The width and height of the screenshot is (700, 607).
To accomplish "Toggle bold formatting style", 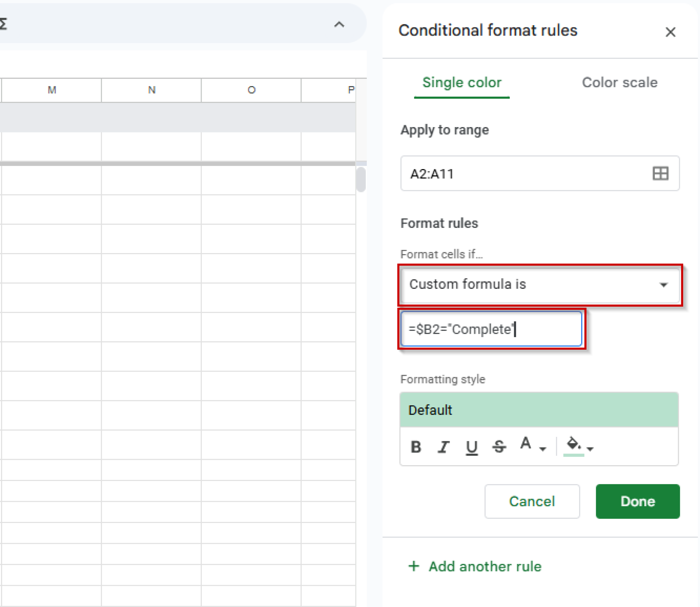I will [416, 446].
